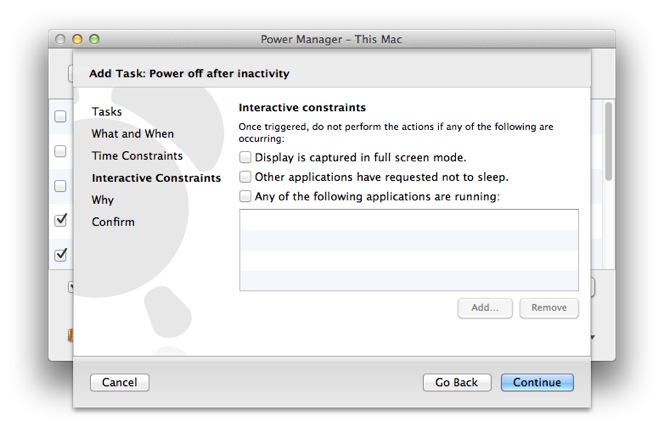Cancel the Add Task dialog
Image resolution: width=664 pixels, height=428 pixels.
pos(119,382)
